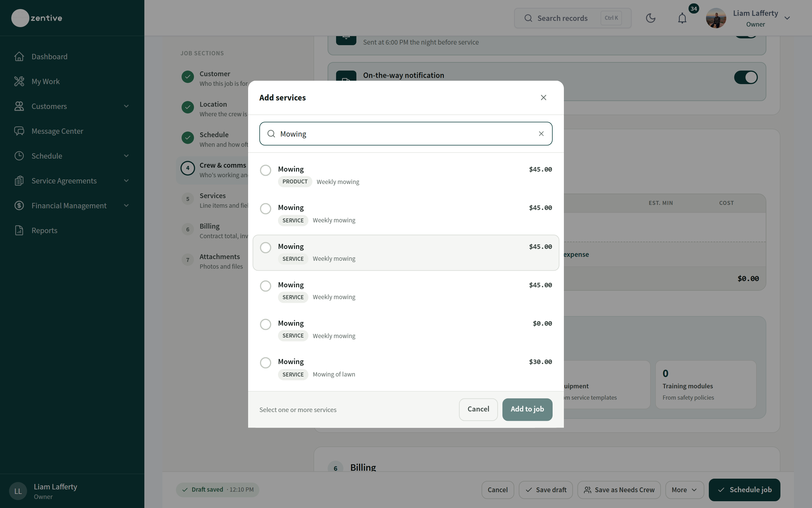Open My Work page
This screenshot has height=508, width=812.
pyautogui.click(x=46, y=81)
